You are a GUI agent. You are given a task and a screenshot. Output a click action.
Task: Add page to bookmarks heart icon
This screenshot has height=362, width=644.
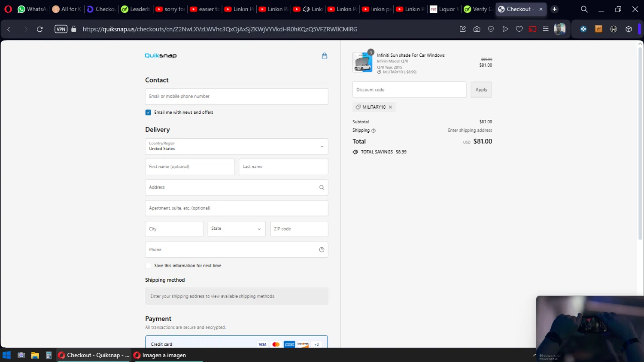click(x=519, y=29)
